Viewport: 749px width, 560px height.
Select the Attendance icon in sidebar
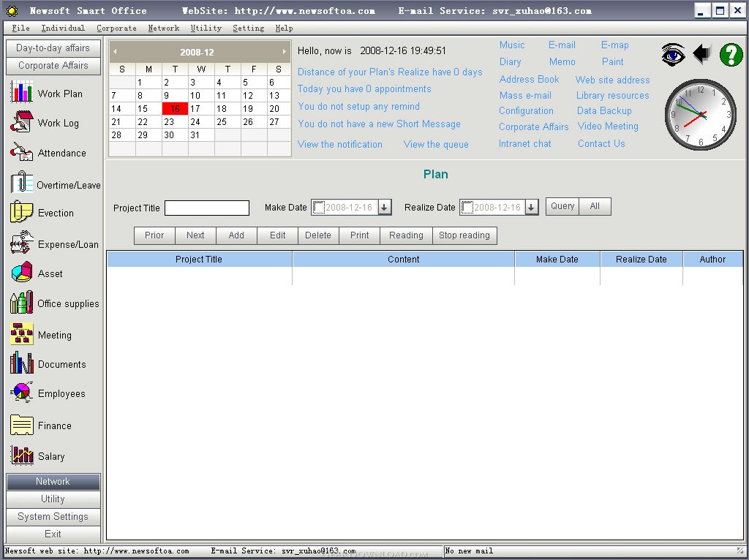21,152
